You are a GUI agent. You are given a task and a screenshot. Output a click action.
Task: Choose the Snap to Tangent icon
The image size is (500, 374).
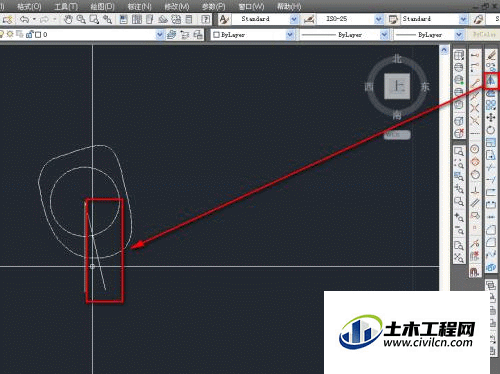(475, 174)
